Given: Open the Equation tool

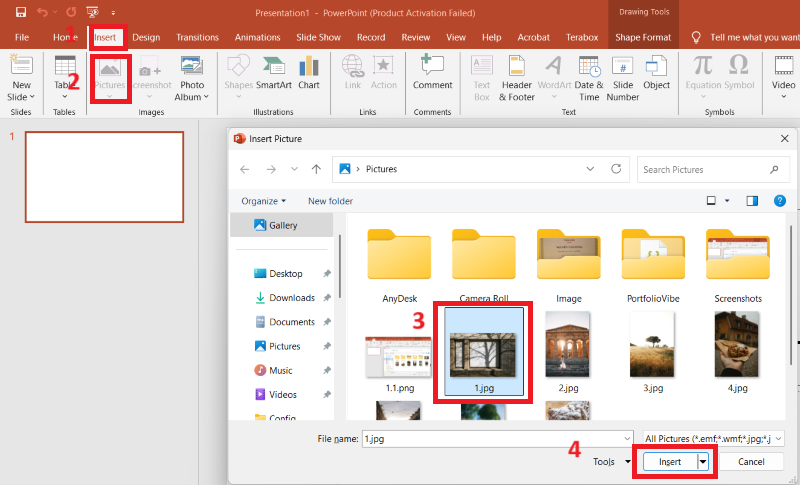Looking at the screenshot, I should (703, 76).
